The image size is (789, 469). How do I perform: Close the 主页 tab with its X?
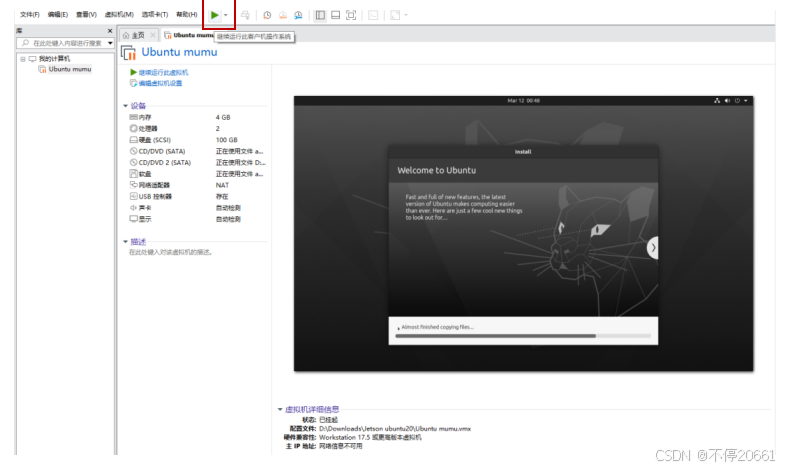pos(153,35)
